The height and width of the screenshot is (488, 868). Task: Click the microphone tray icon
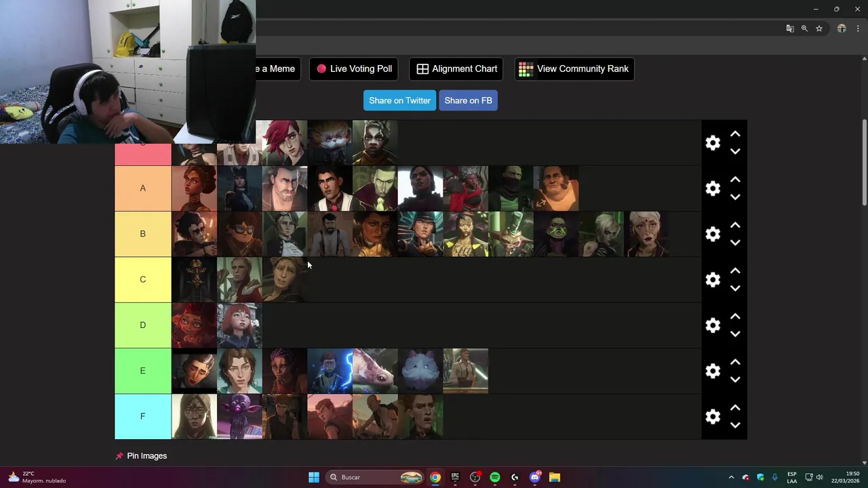pyautogui.click(x=774, y=477)
